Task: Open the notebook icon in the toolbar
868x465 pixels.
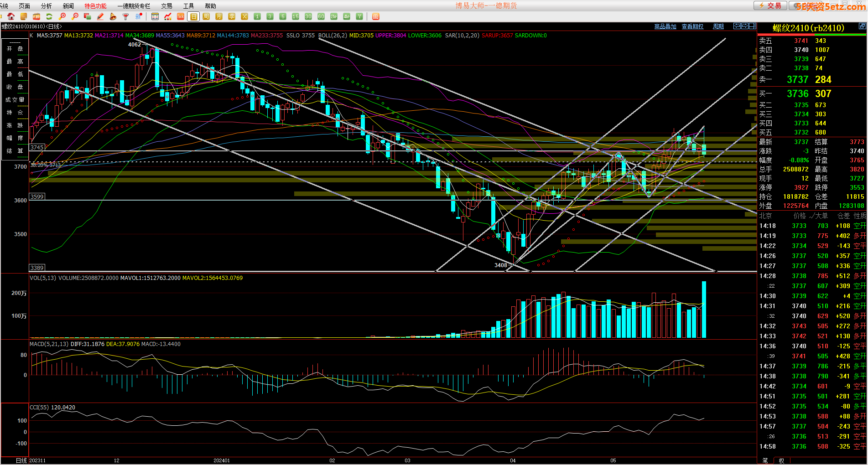Action: point(24,16)
